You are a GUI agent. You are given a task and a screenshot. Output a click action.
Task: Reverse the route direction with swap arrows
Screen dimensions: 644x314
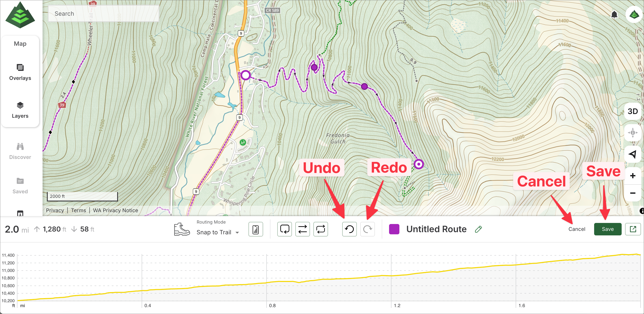[x=302, y=229]
